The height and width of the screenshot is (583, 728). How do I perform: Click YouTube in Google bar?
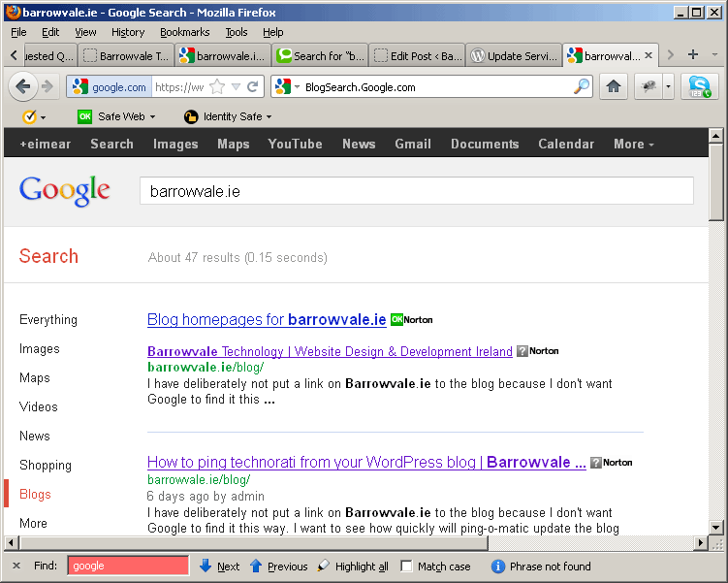[x=295, y=144]
